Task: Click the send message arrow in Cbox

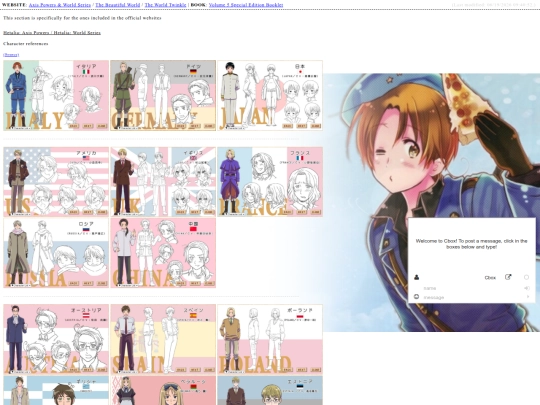Action: [x=527, y=297]
